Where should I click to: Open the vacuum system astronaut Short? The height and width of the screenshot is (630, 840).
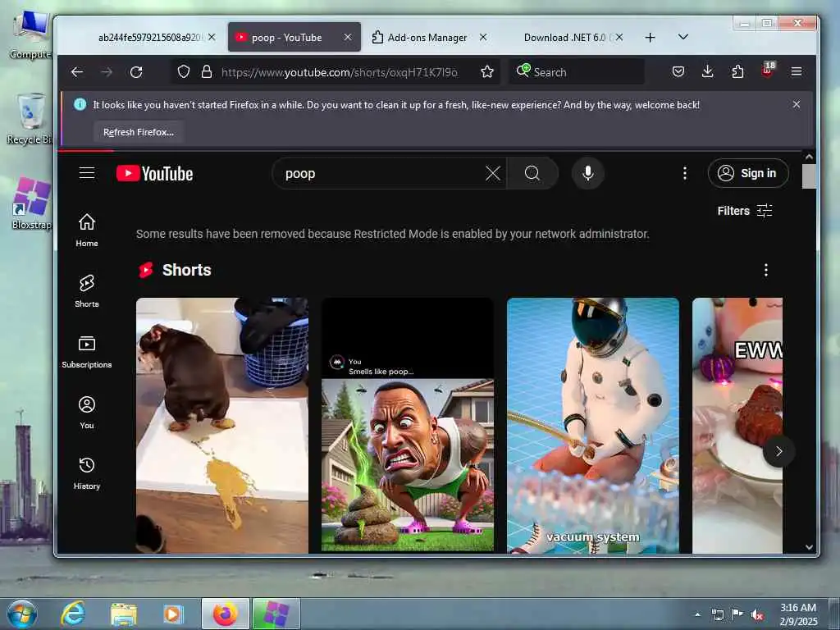pos(593,426)
